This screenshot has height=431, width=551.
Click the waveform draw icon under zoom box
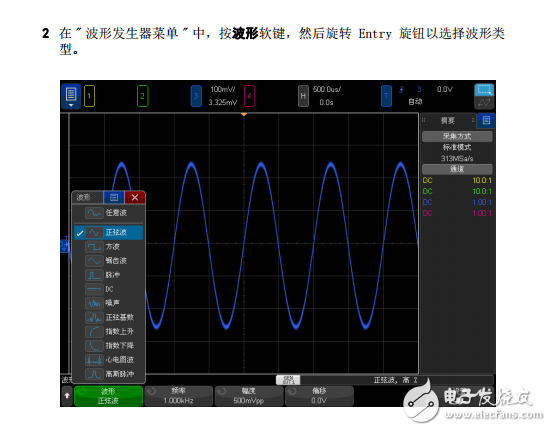coord(484,103)
